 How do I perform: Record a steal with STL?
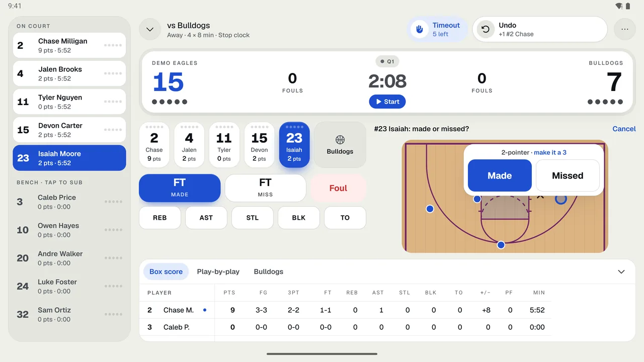(253, 218)
